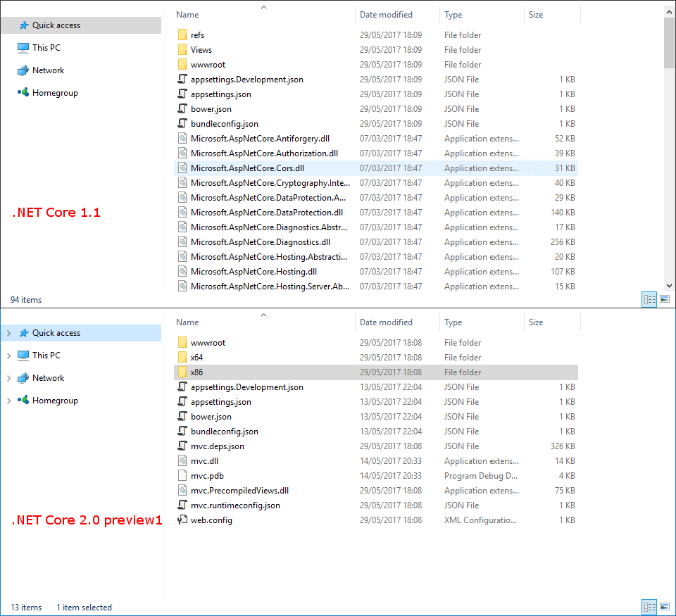The height and width of the screenshot is (616, 676).
Task: Select x86 folder icon in bottom window
Action: (x=183, y=372)
